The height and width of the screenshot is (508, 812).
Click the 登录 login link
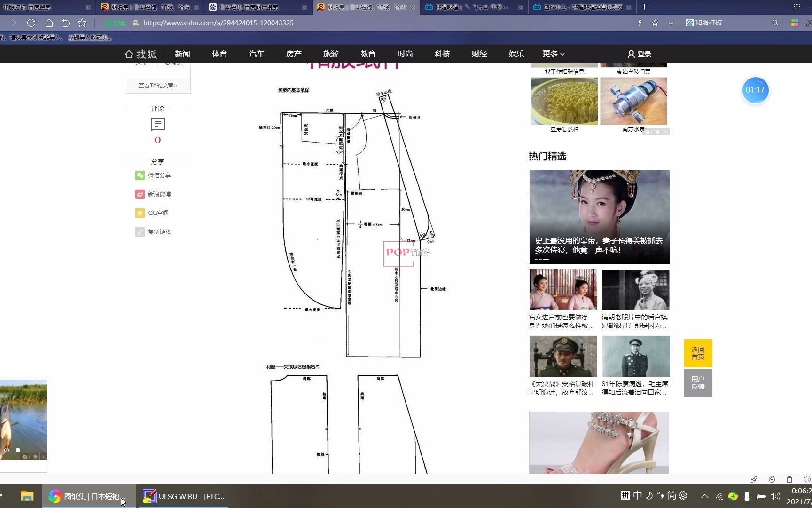pyautogui.click(x=640, y=54)
